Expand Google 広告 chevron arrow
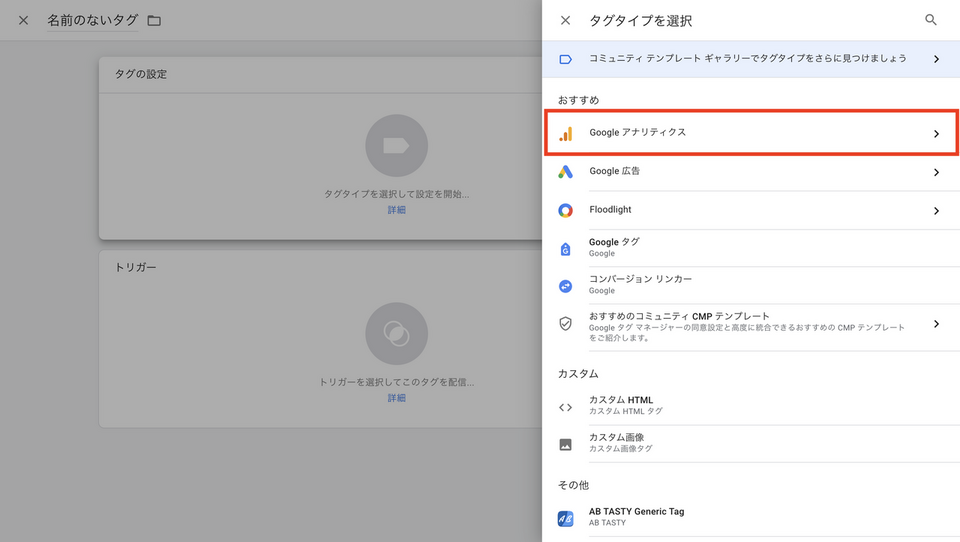This screenshot has width=960, height=542. [936, 172]
